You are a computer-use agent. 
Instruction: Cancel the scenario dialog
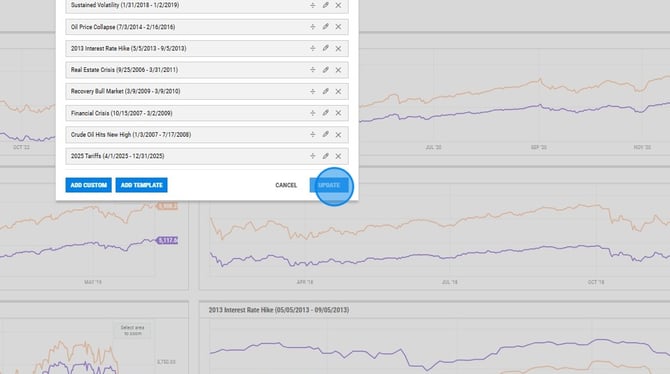click(286, 185)
